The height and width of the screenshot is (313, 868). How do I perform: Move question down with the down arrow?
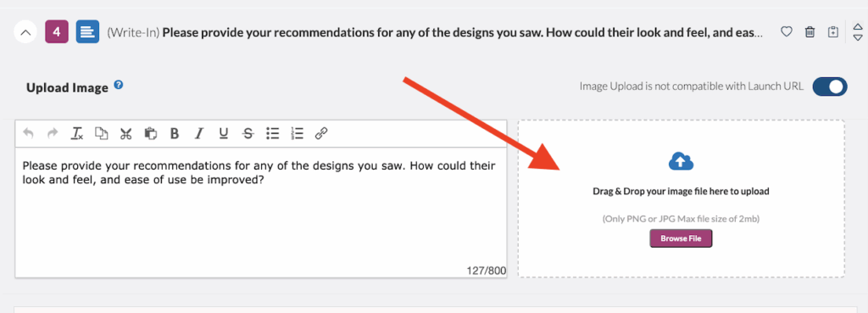click(x=858, y=37)
